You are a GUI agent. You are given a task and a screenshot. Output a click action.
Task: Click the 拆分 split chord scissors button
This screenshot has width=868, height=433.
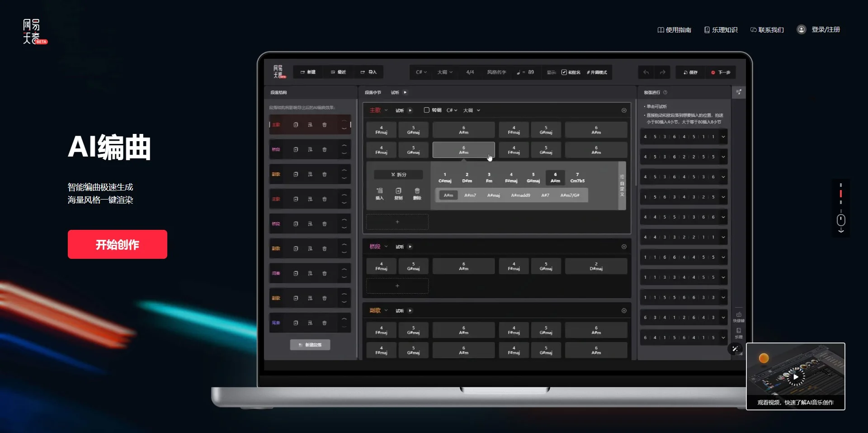[398, 175]
